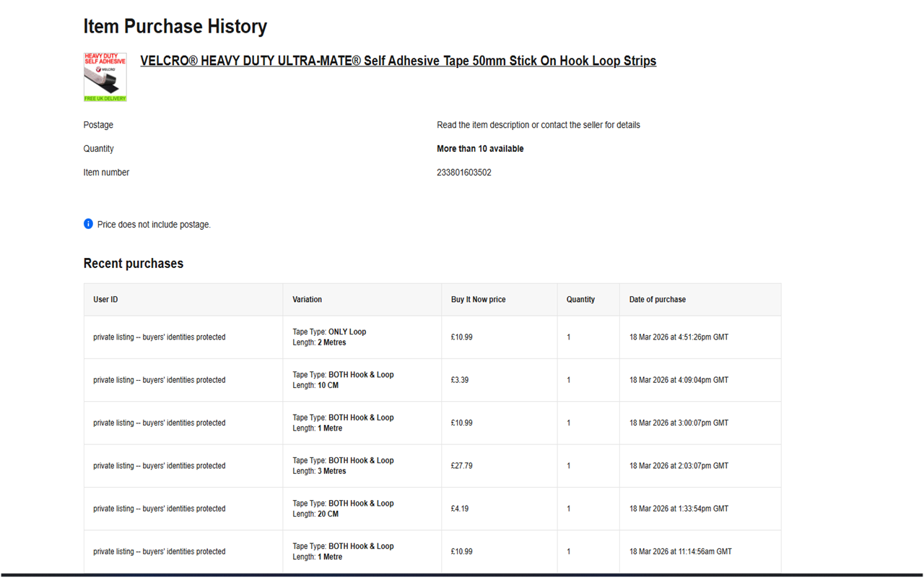Click the quantity 1 in the £27.79 row
This screenshot has width=924, height=578.
(569, 466)
